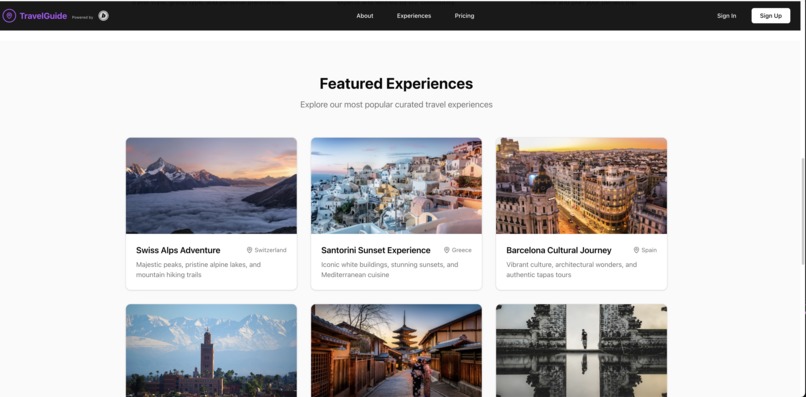Select the Barcelona Cultural Journey title
This screenshot has width=806, height=397.
pos(559,250)
